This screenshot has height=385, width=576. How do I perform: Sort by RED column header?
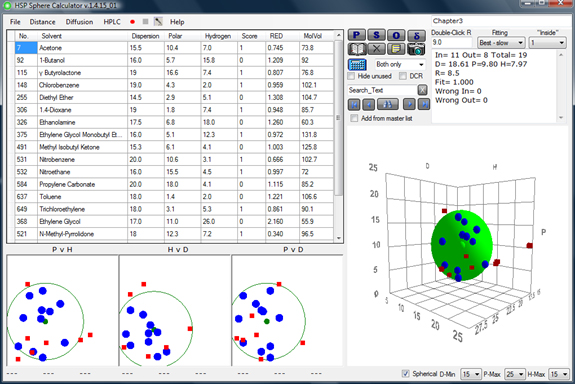(282, 36)
